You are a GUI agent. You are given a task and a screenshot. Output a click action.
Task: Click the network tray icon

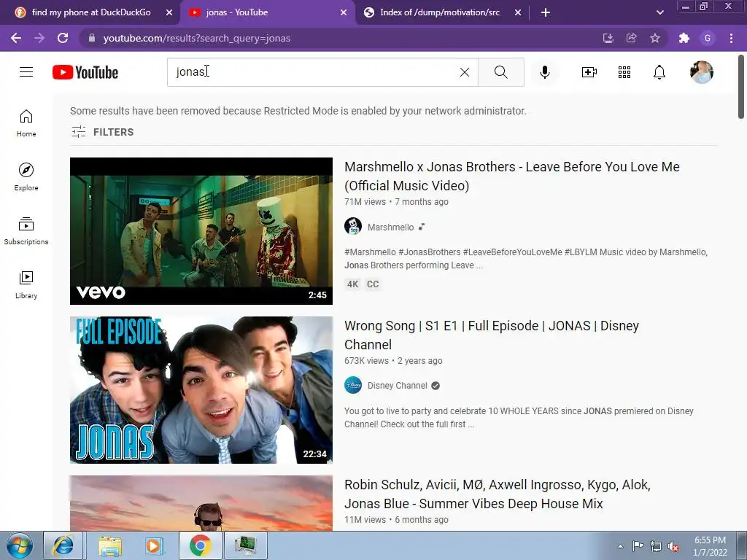coord(656,546)
